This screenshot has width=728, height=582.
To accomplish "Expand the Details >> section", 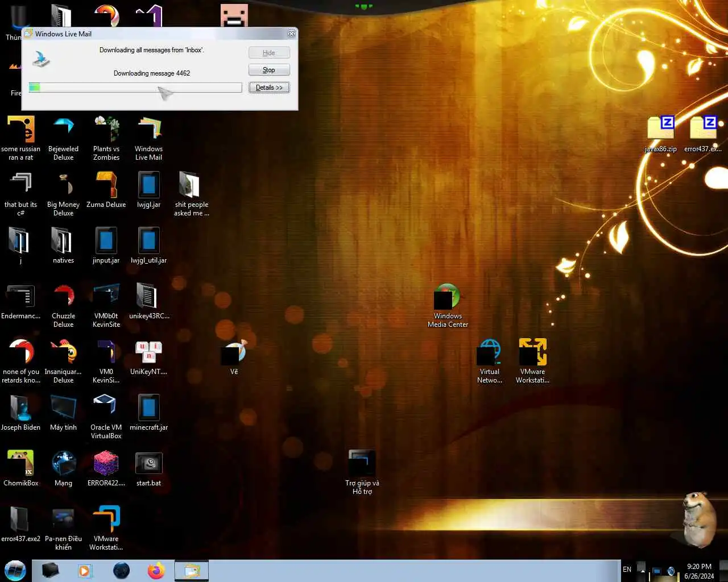I will coord(269,88).
